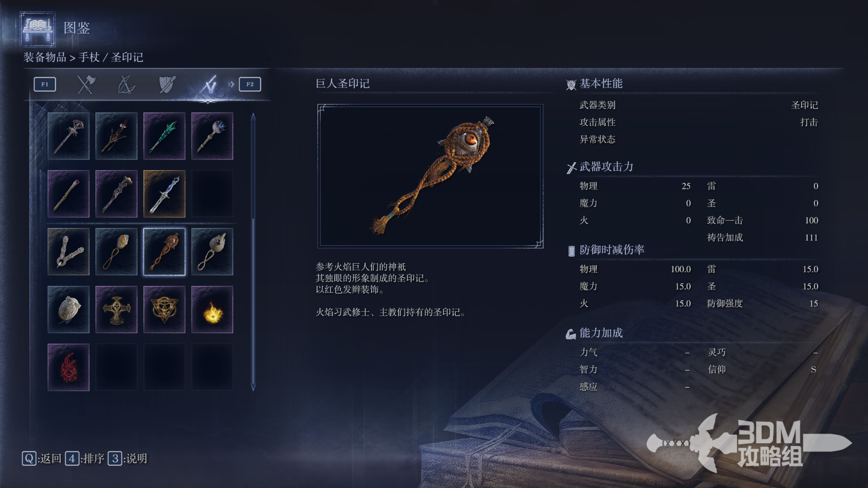Open the encyclopedia book icon at top

(38, 29)
